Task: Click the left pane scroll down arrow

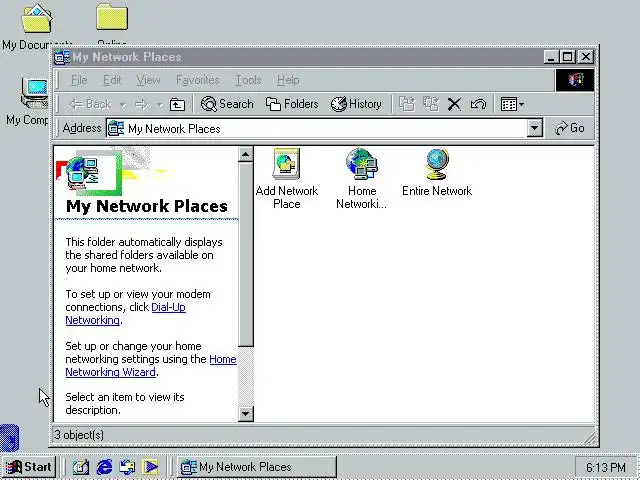Action: click(245, 414)
